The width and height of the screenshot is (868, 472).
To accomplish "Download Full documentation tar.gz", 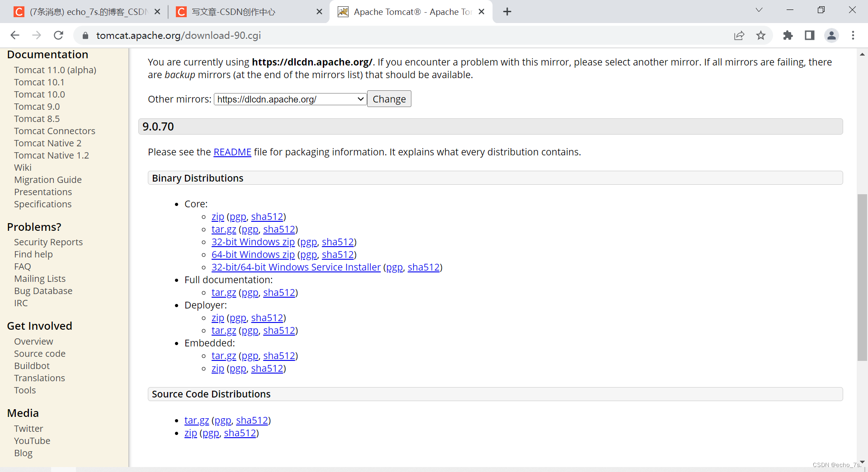I will [224, 293].
